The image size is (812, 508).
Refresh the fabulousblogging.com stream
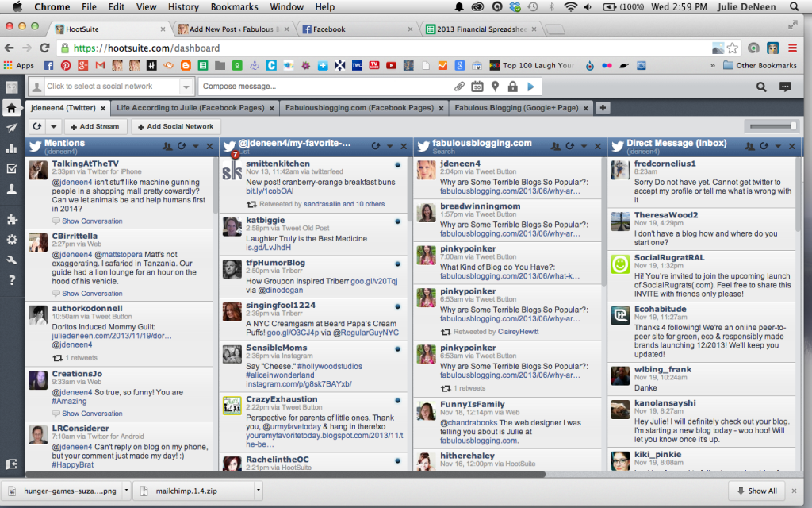click(569, 146)
